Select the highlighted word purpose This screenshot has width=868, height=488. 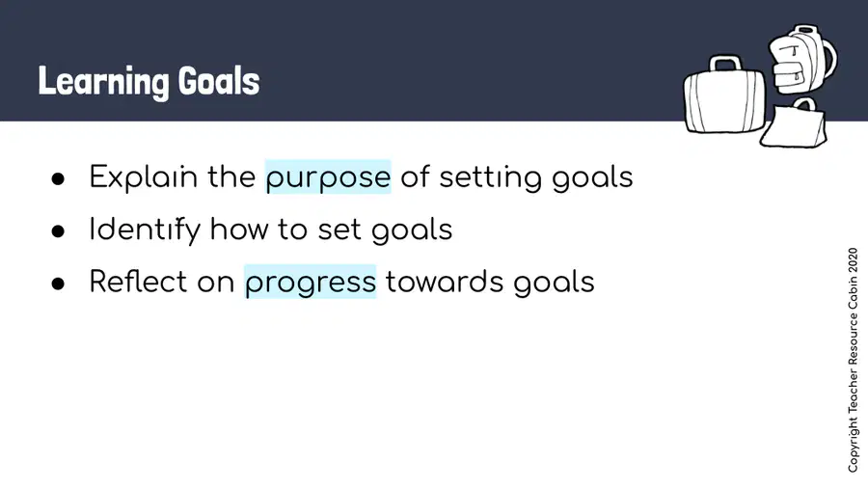pos(328,177)
